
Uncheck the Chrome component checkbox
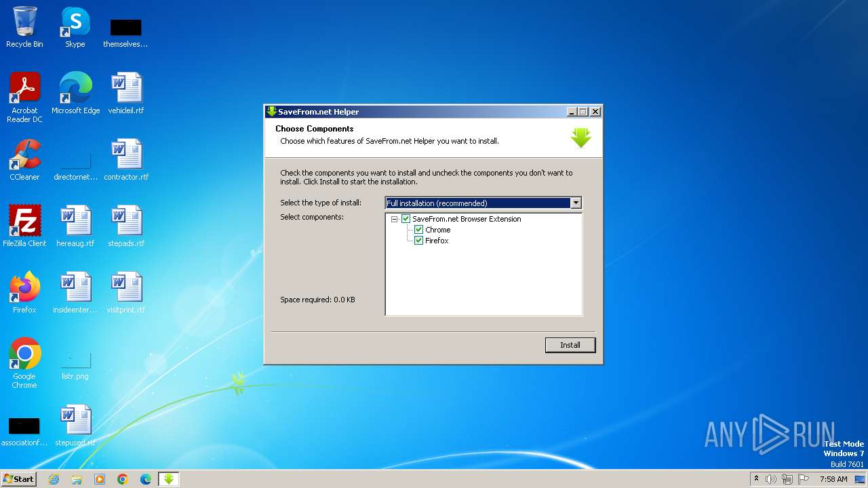(x=419, y=230)
